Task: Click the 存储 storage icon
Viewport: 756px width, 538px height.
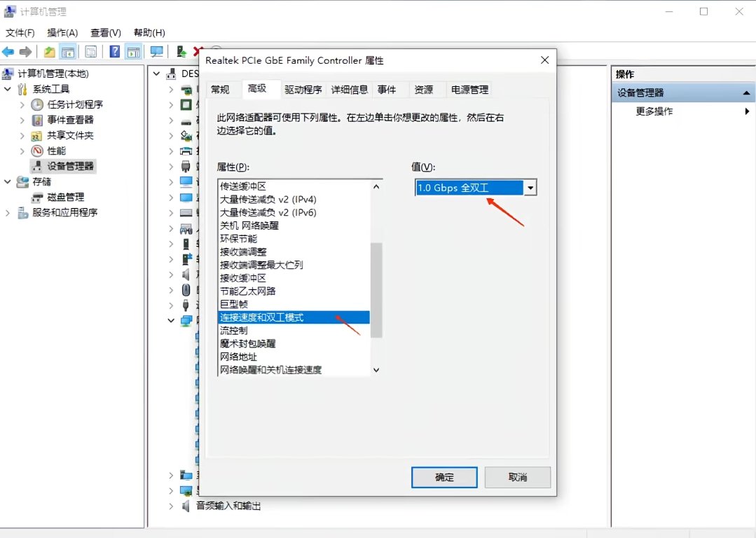Action: pos(22,181)
